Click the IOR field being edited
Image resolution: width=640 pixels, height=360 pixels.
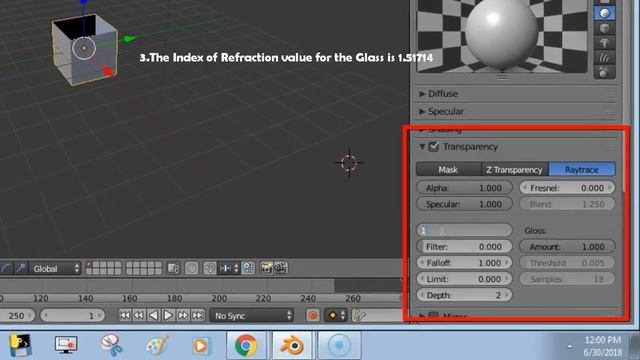coord(464,231)
